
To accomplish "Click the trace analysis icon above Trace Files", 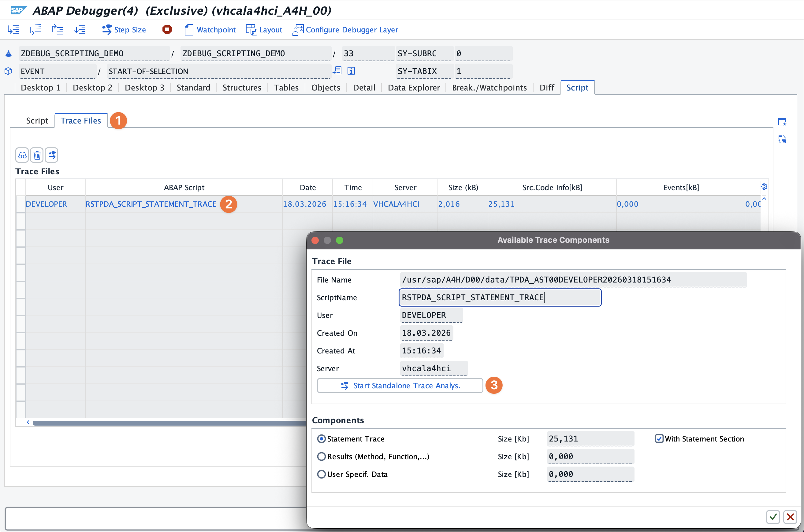I will (52, 155).
